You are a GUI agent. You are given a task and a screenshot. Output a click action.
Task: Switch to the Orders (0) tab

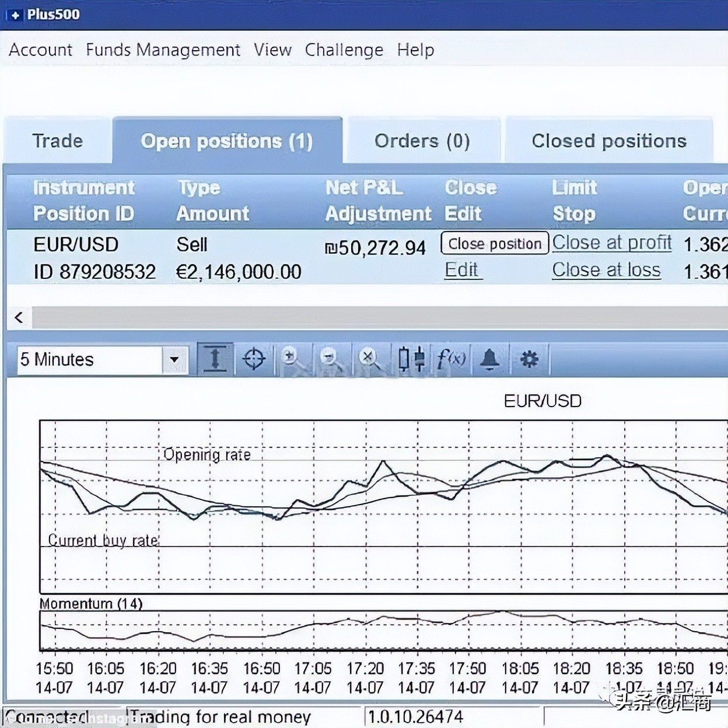422,141
